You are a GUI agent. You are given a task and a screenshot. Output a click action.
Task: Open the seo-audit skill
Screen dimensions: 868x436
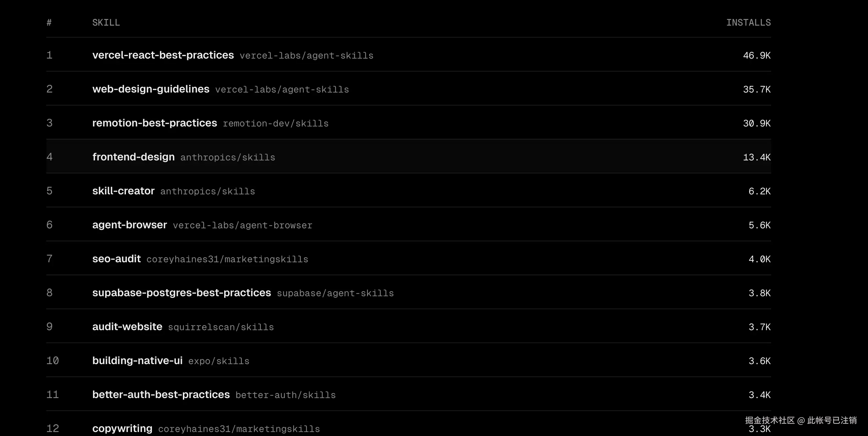click(116, 259)
